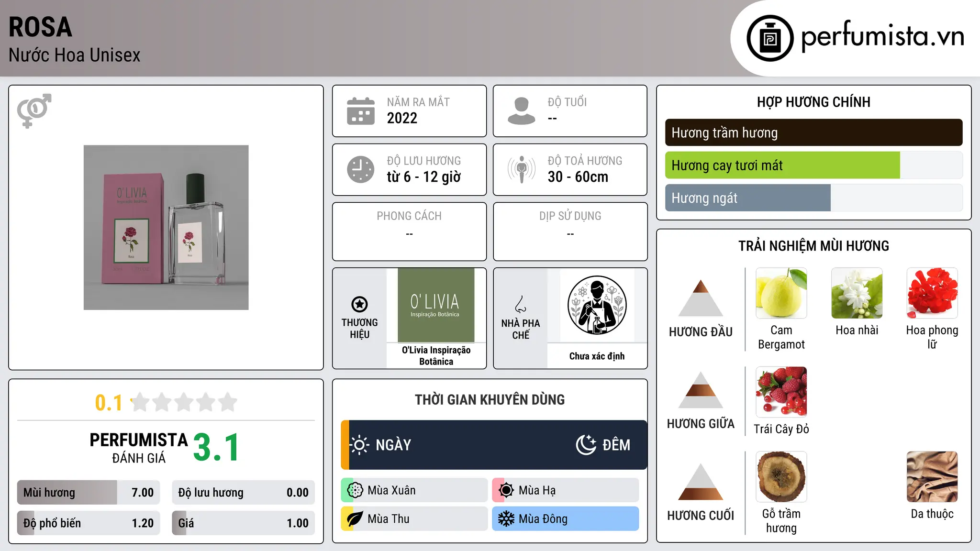Viewport: 980px width, 551px height.
Task: Click the Perfumista Đánh Giá label
Action: pos(139,448)
